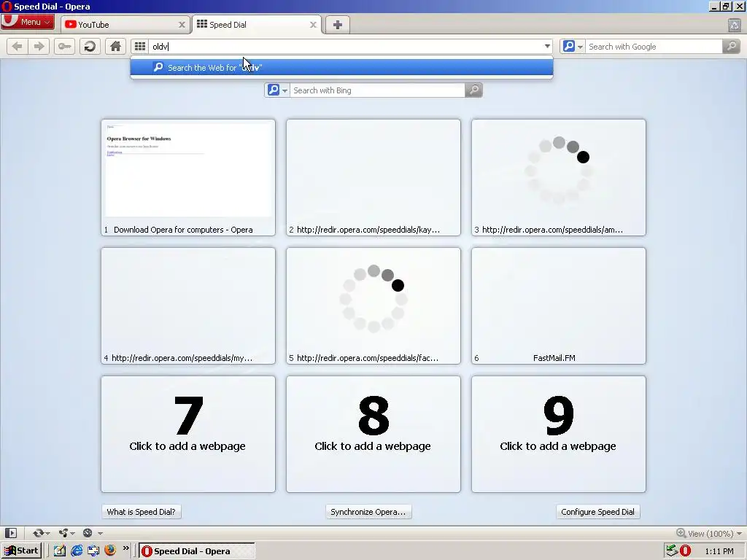Open Configure Speed Dial
This screenshot has width=747, height=560.
tap(597, 511)
